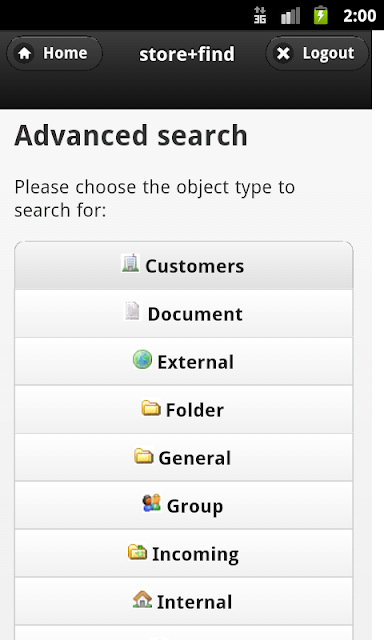
Task: Tap the General folder icon
Action: click(143, 456)
